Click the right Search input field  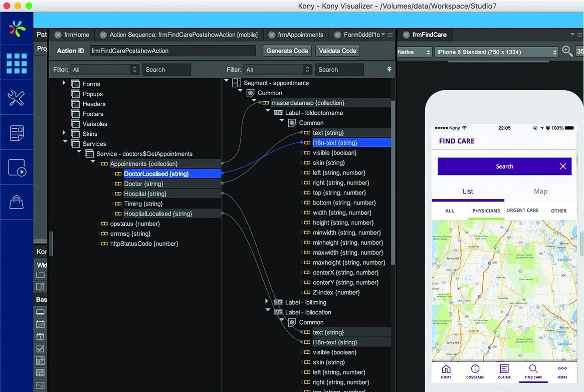pyautogui.click(x=339, y=70)
